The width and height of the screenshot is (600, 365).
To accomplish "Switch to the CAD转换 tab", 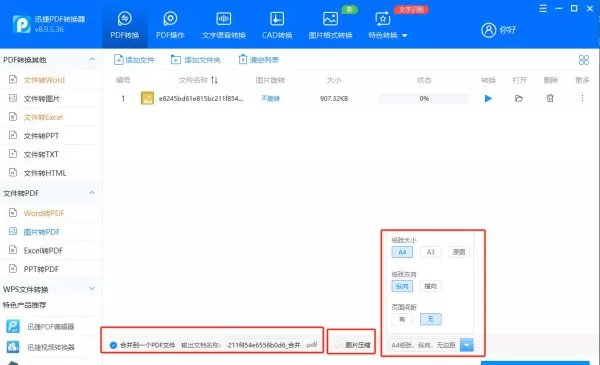I will coord(277,25).
